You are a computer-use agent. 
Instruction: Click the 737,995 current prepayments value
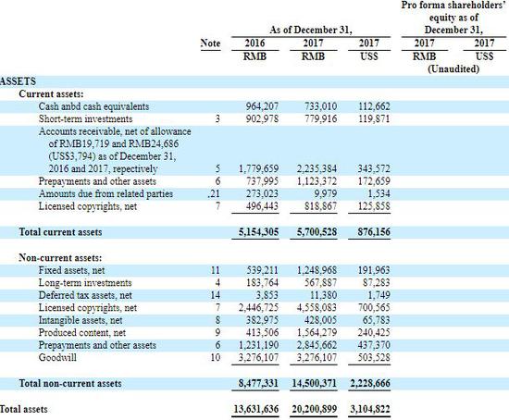coord(262,181)
